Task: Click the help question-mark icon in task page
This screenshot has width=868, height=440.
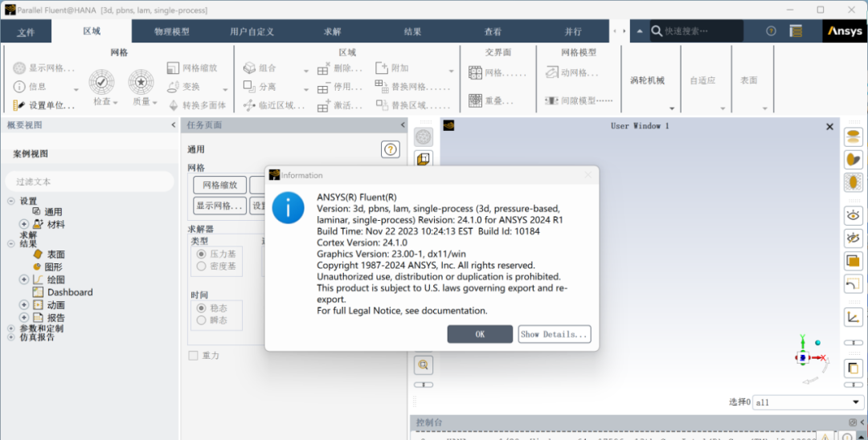Action: pyautogui.click(x=391, y=149)
